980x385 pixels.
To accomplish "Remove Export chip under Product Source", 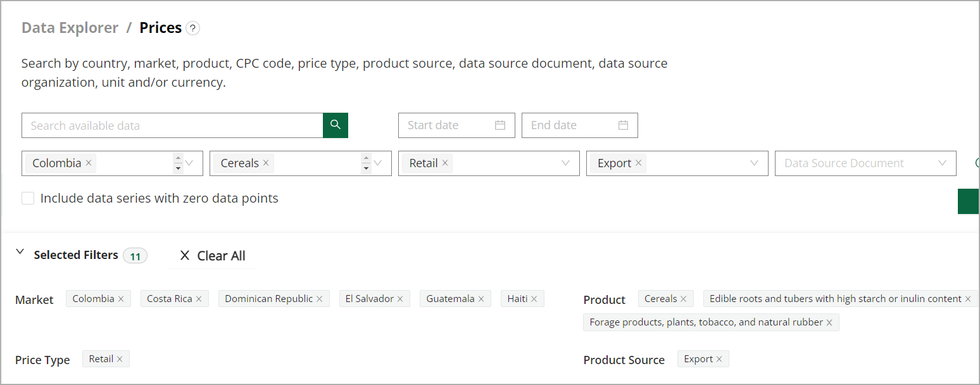I will click(x=719, y=359).
